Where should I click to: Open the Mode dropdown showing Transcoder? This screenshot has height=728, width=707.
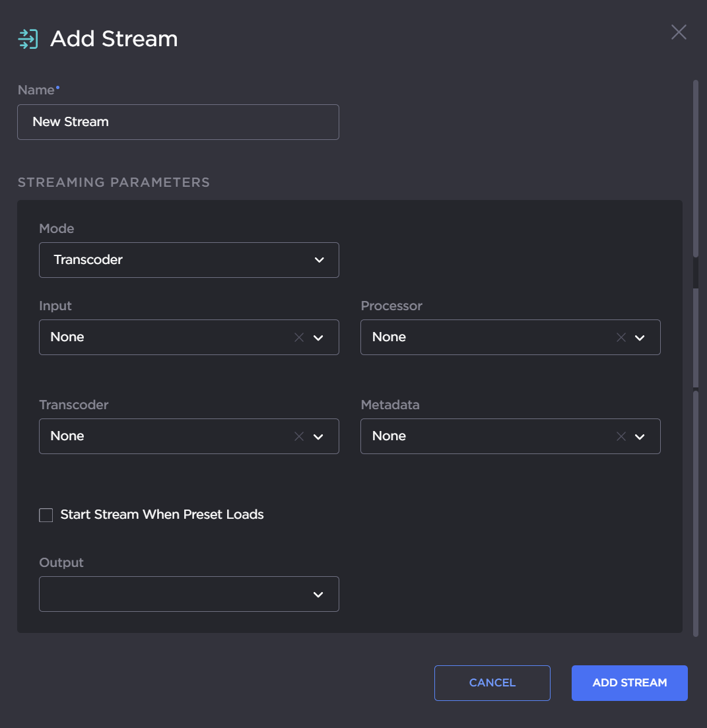point(189,260)
